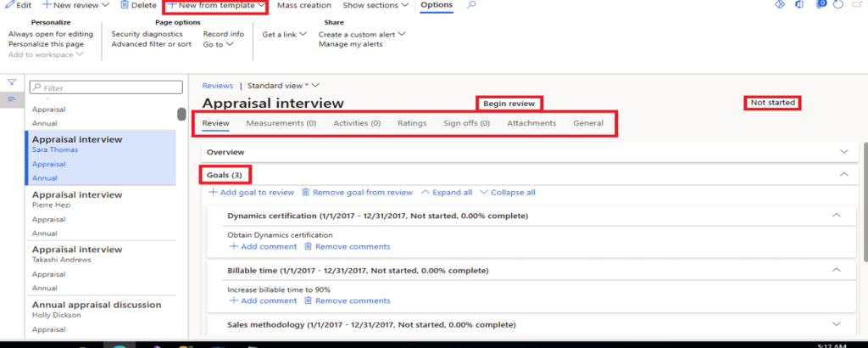Open in Microsoft Office icon
The width and height of the screenshot is (868, 348).
tap(799, 5)
